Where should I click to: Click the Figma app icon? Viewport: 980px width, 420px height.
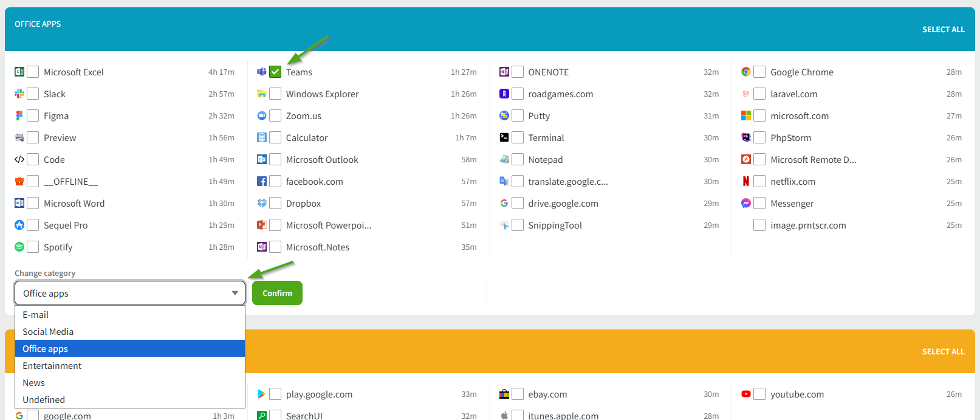pos(19,115)
